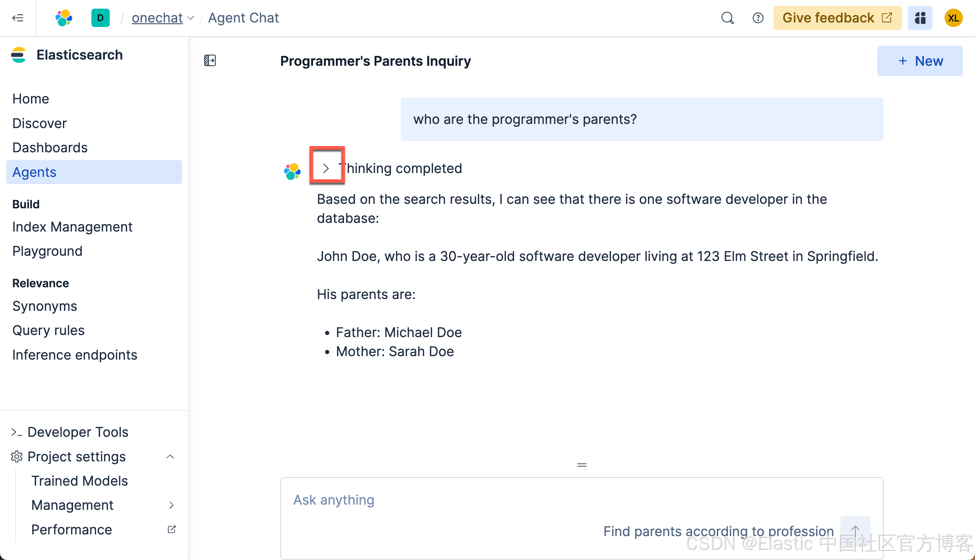Click the Elasticsearch solution logo icon
The height and width of the screenshot is (560, 975).
(18, 55)
